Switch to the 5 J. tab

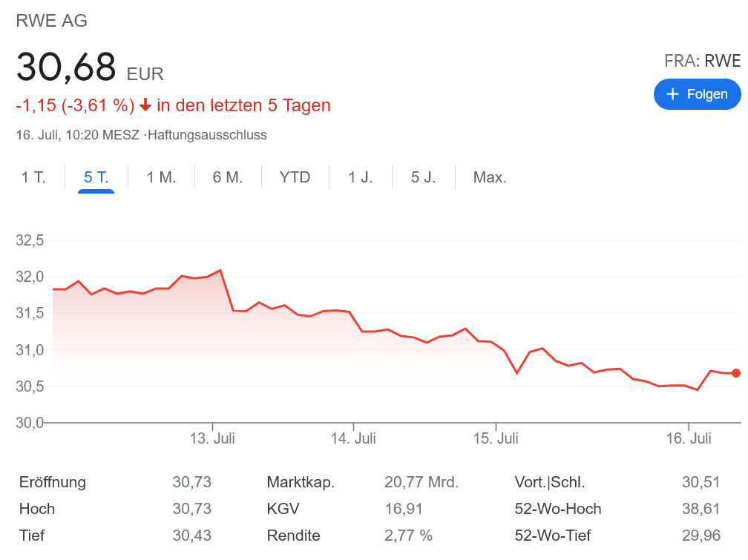tap(424, 177)
